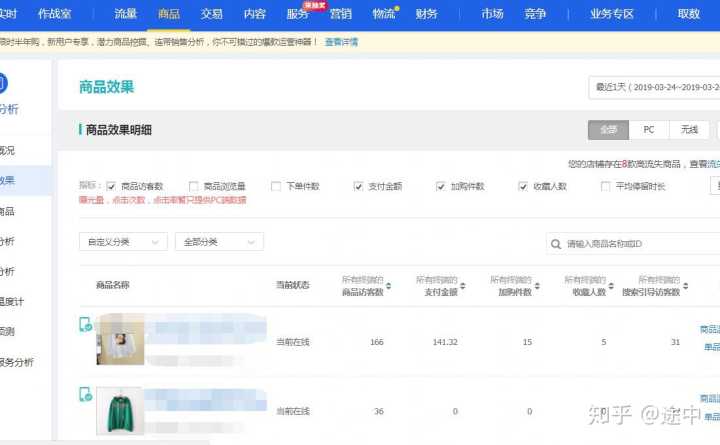Click the device icon beside green hoodie product
This screenshot has height=445, width=720.
[85, 394]
